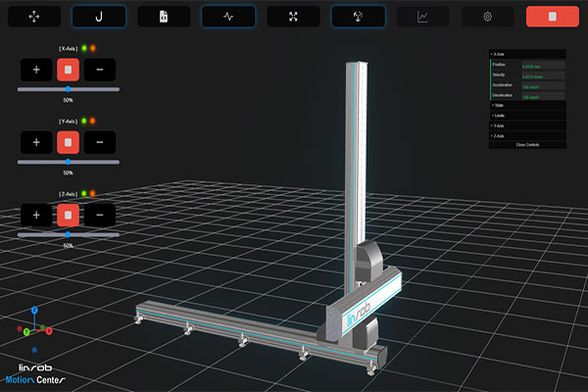Click the Close Controls button
This screenshot has height=392, width=588.
click(527, 145)
